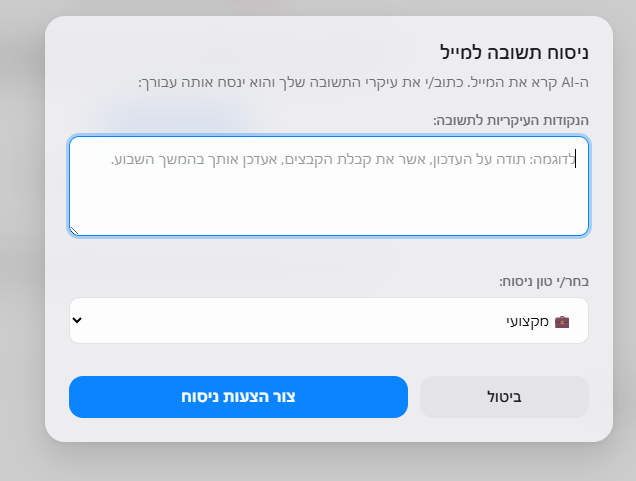Click the word AI in the description line
636x481 pixels.
pos(571,82)
